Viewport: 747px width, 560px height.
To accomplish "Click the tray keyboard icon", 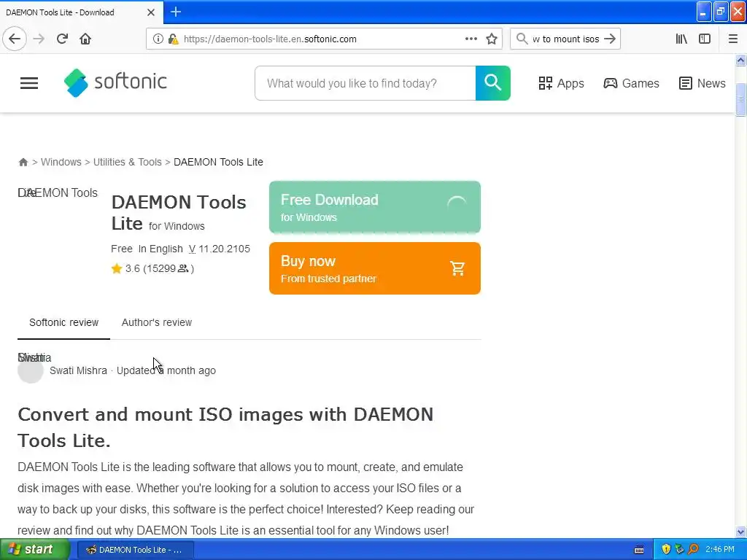I will [639, 550].
